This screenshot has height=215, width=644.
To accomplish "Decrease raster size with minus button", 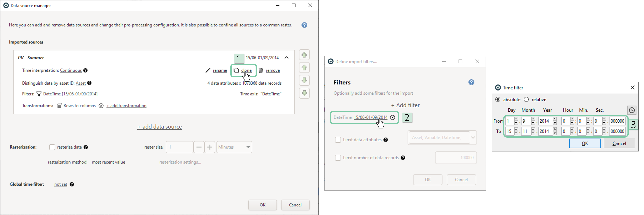I will coord(199,147).
